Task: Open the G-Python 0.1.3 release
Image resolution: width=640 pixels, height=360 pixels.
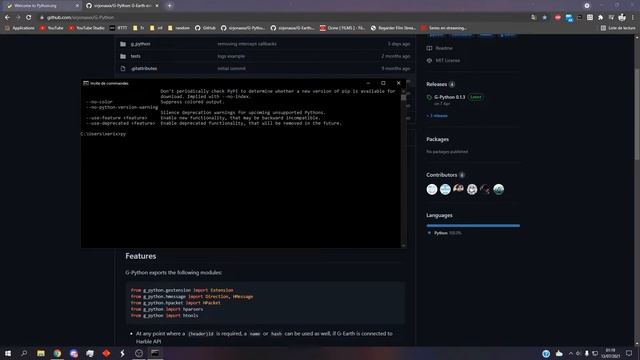Action: [x=449, y=97]
